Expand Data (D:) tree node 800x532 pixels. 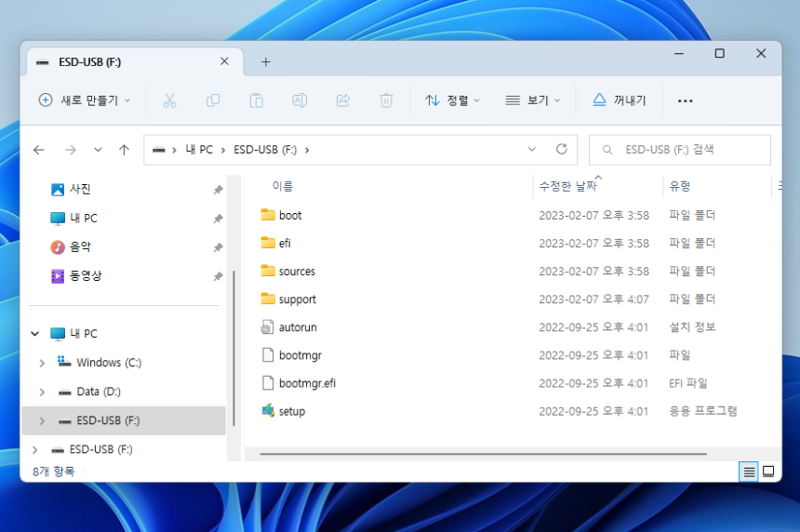point(42,392)
